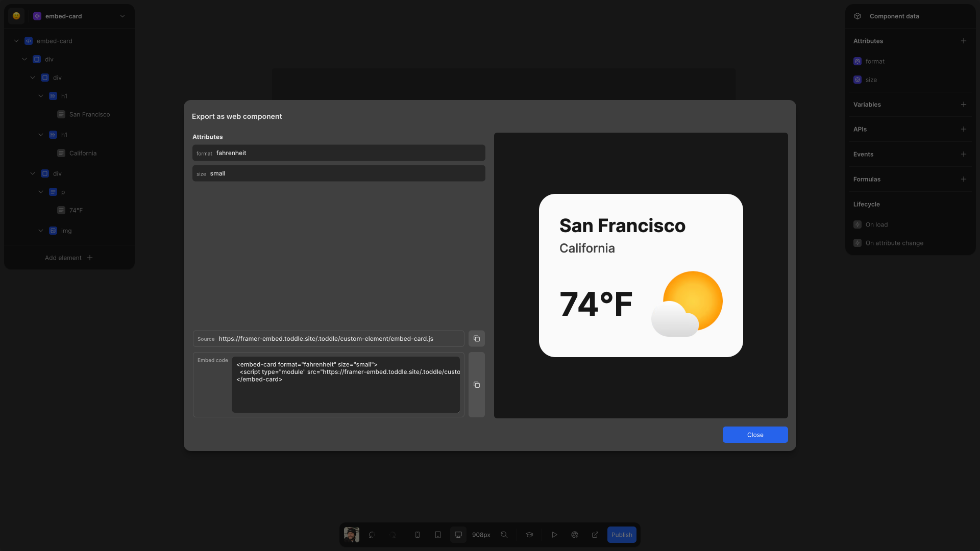980x551 pixels.
Task: Add a new API
Action: tap(964, 129)
